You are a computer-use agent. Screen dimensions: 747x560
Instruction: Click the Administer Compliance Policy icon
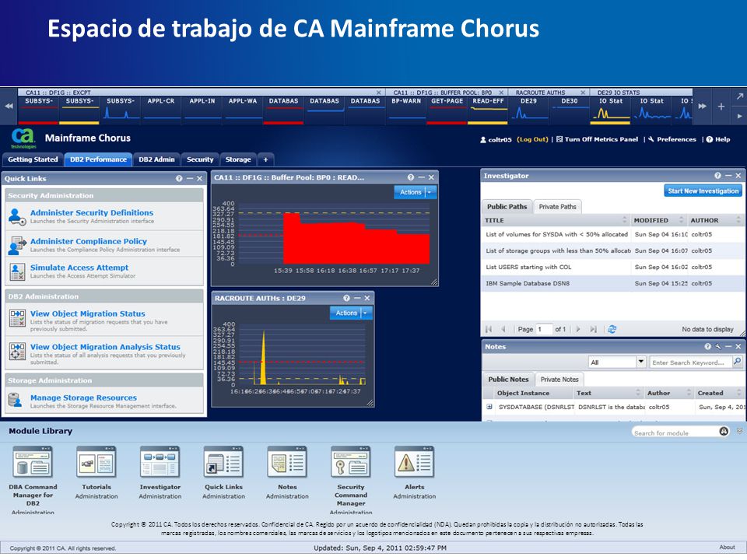coord(16,245)
